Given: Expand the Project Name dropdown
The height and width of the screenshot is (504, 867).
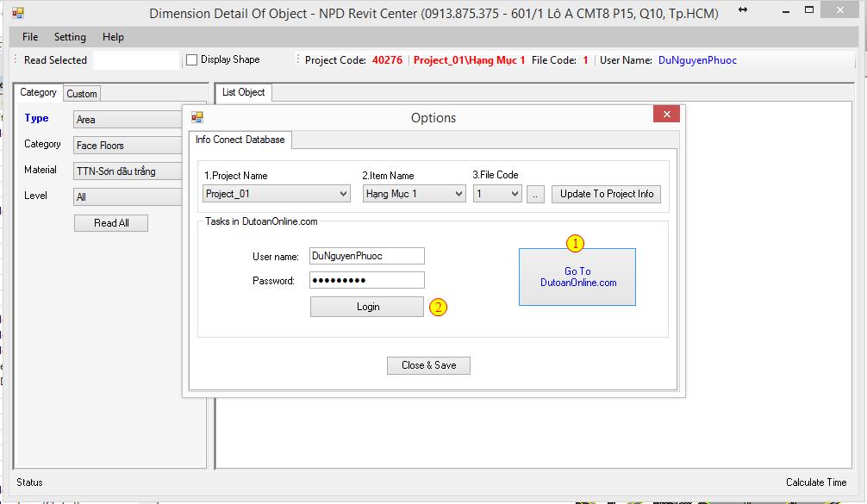Looking at the screenshot, I should pos(277,194).
